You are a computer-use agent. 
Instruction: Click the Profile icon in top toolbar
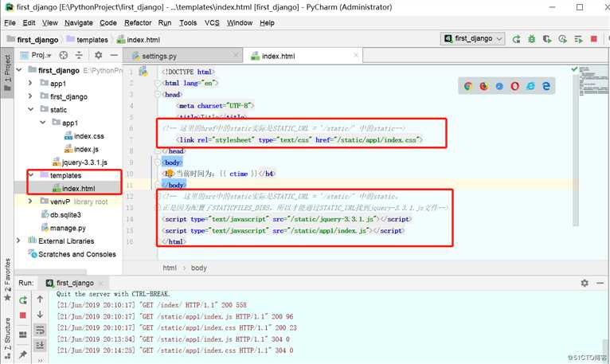[x=562, y=39]
